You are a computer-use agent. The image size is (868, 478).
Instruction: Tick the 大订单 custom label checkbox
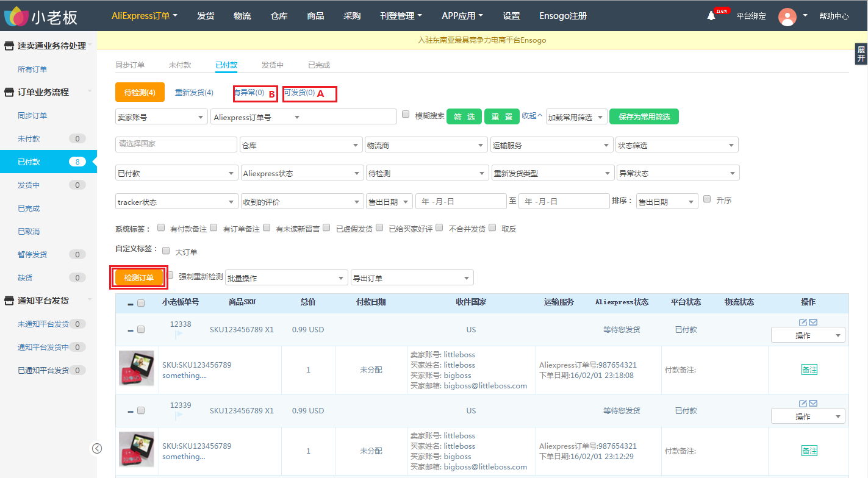coord(165,250)
